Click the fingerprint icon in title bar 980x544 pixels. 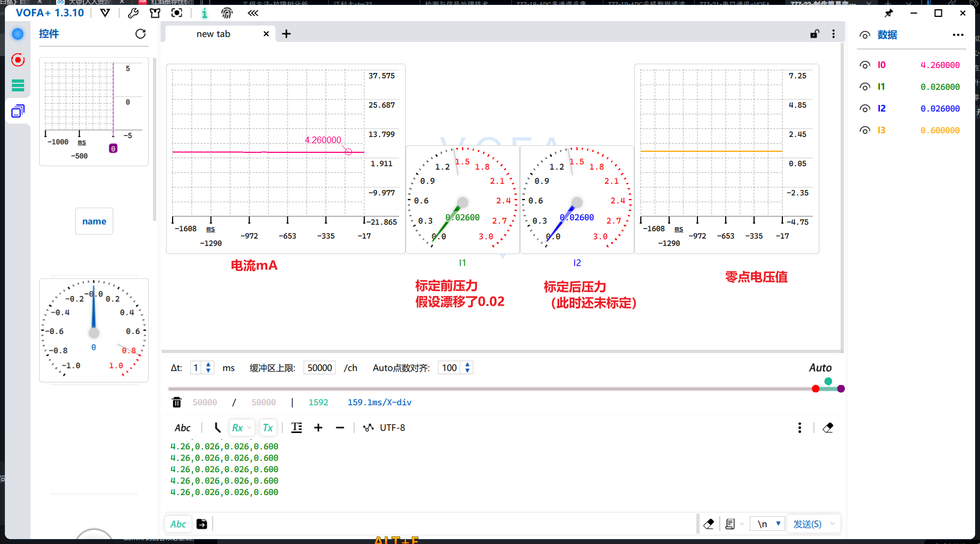[227, 13]
